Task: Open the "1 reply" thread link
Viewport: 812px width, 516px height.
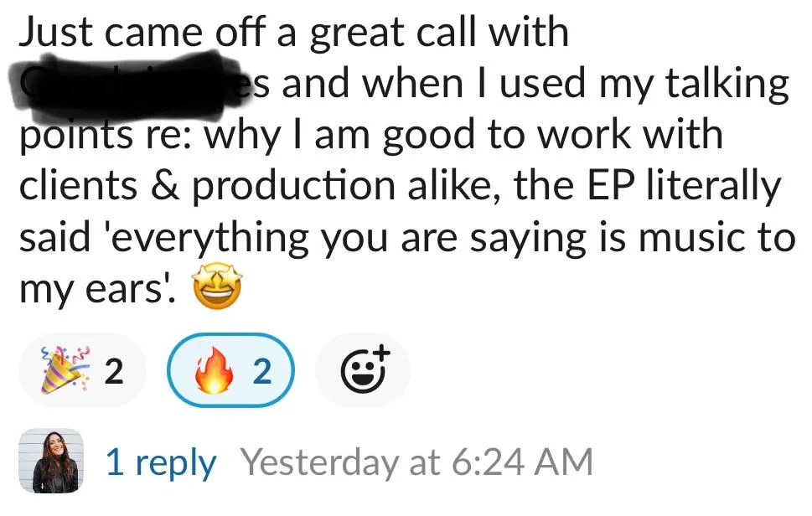Action: [160, 462]
